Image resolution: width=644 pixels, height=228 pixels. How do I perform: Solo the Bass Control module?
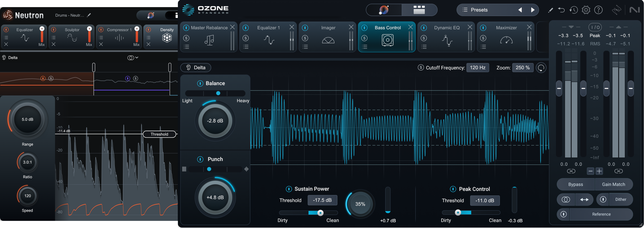click(x=364, y=38)
